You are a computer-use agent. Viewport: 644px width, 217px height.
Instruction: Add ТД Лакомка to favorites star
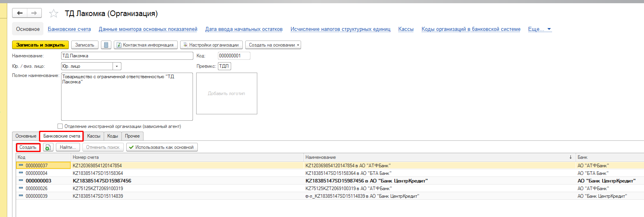pos(53,14)
